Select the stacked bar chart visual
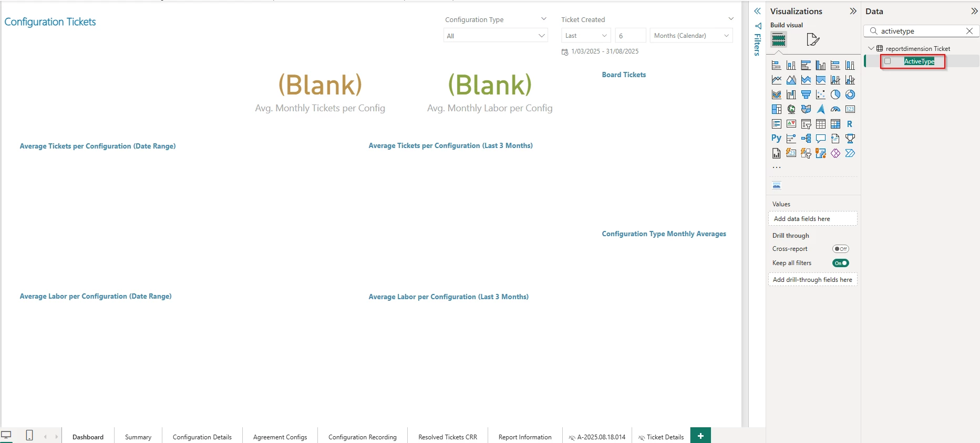 click(x=776, y=65)
